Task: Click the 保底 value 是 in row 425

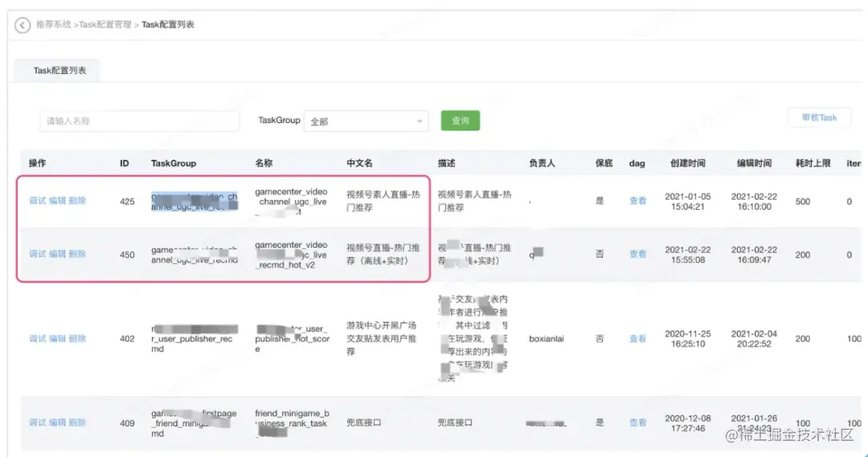Action: (x=600, y=200)
